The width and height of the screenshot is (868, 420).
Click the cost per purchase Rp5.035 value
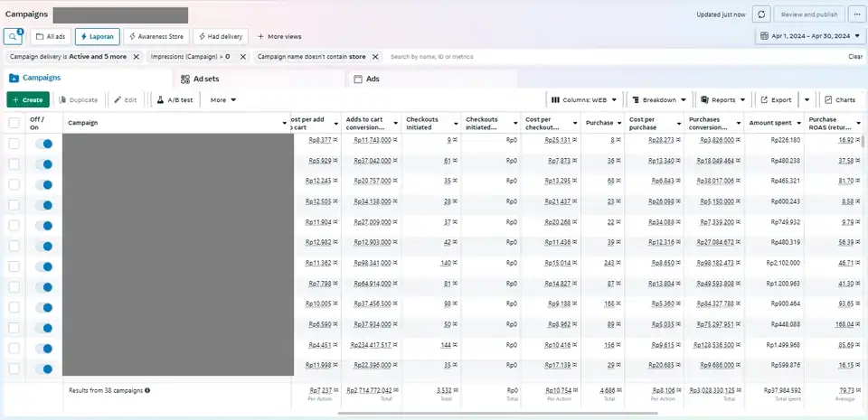[x=663, y=324]
